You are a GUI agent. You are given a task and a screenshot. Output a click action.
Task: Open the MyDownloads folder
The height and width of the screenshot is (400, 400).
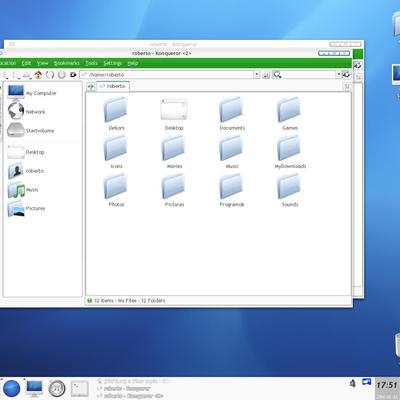tap(290, 152)
